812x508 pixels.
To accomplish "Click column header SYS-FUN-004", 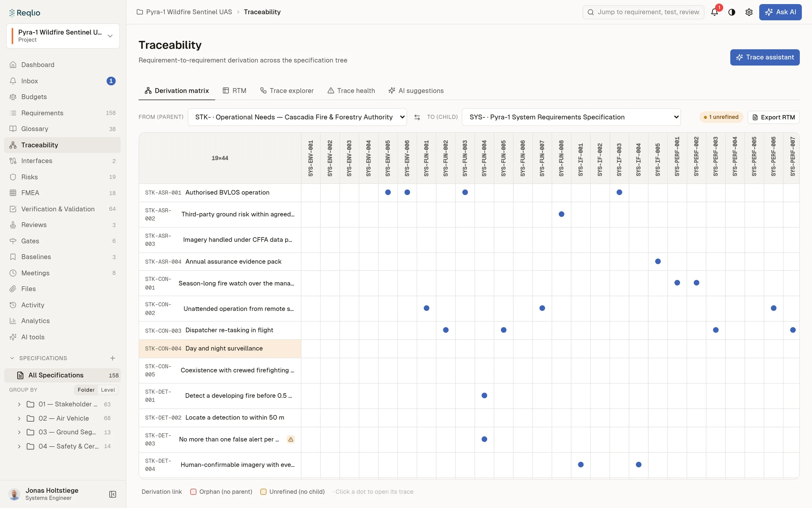I will tap(484, 158).
